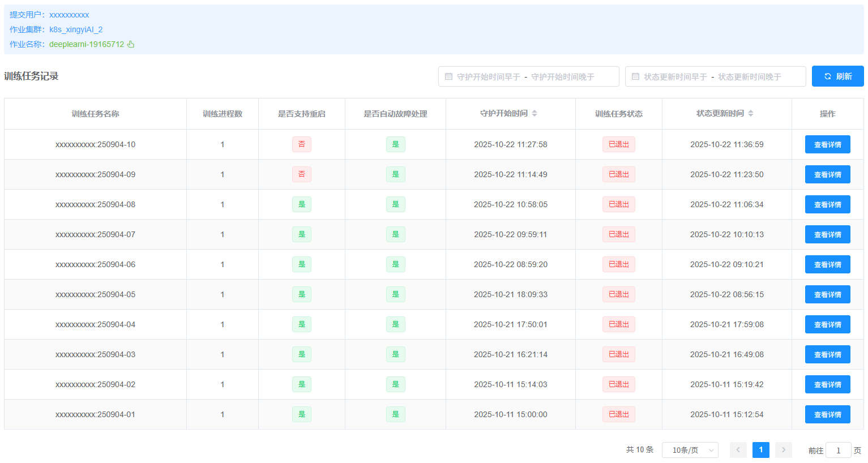Screen dimensions: 868x463
Task: Click the copy icon beside job name deeplearni-19165712
Action: pos(131,44)
